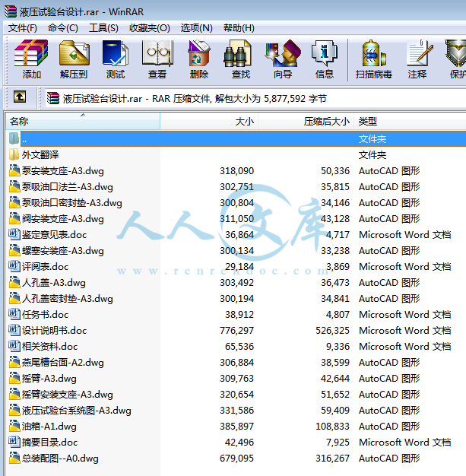The height and width of the screenshot is (476, 466).
Task: Click the archive icon in the address bar
Action: tap(53, 98)
